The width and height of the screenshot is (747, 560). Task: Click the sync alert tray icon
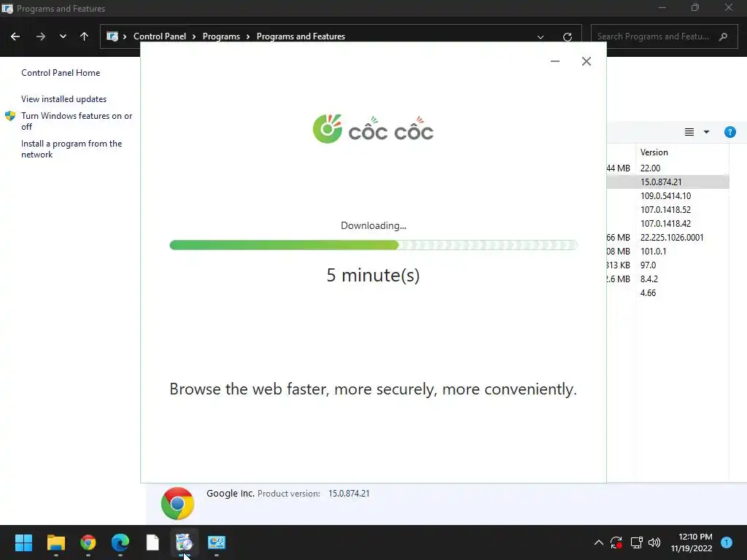point(616,542)
